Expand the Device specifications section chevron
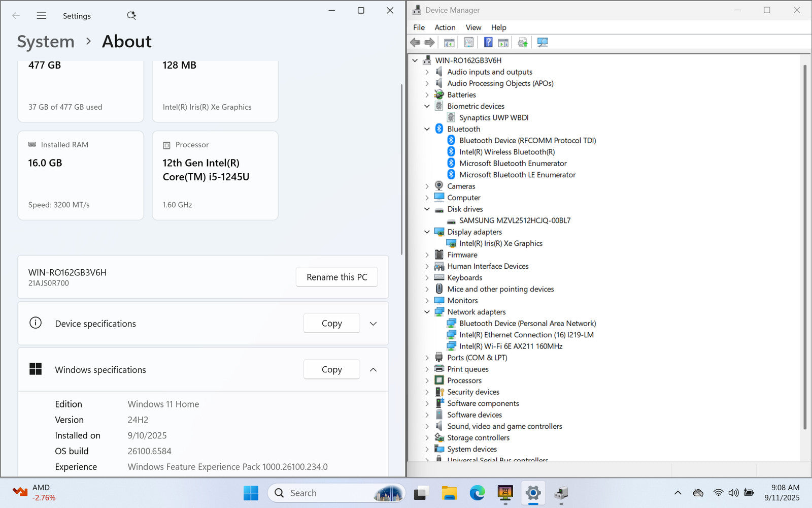 point(373,324)
